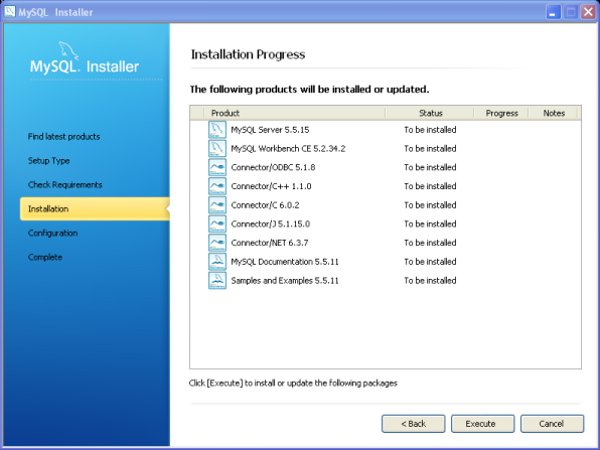Open the Setup Type step

pos(49,161)
